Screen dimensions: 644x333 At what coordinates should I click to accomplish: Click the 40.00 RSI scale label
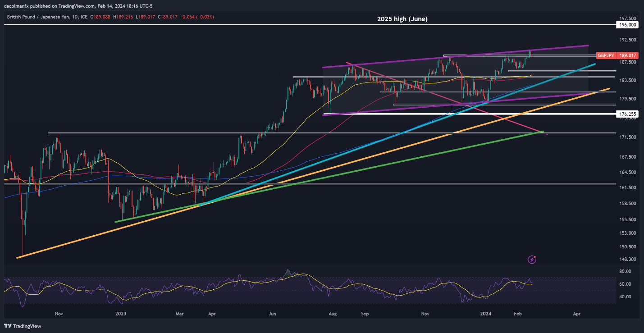(x=625, y=297)
